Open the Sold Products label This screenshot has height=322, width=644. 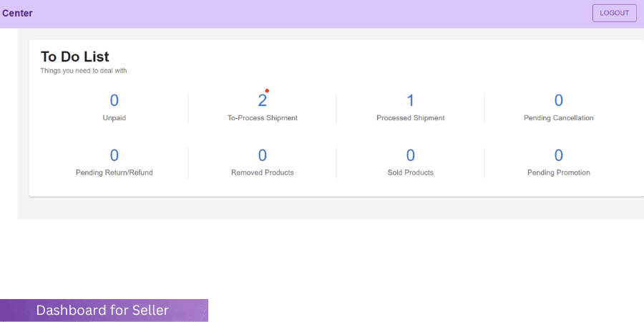tap(410, 172)
